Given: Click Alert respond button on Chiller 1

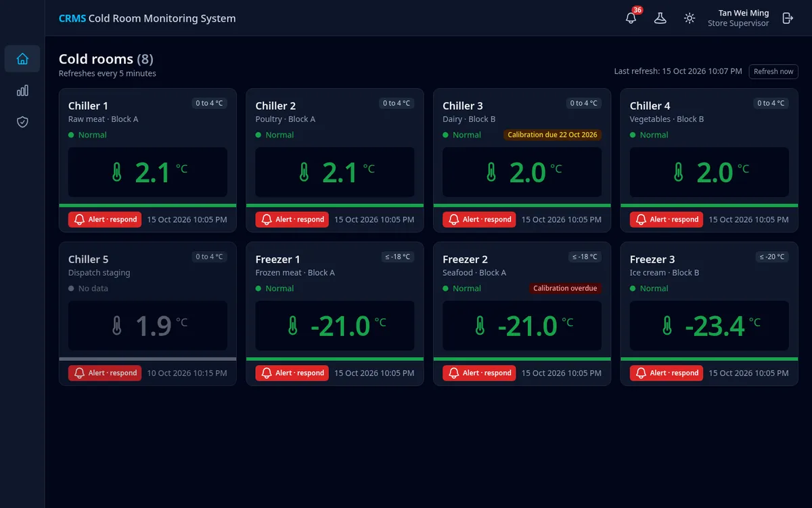Looking at the screenshot, I should (105, 219).
